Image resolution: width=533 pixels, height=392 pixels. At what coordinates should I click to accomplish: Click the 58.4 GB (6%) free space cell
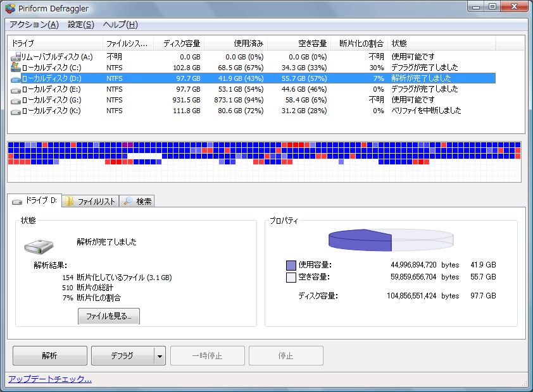point(306,100)
